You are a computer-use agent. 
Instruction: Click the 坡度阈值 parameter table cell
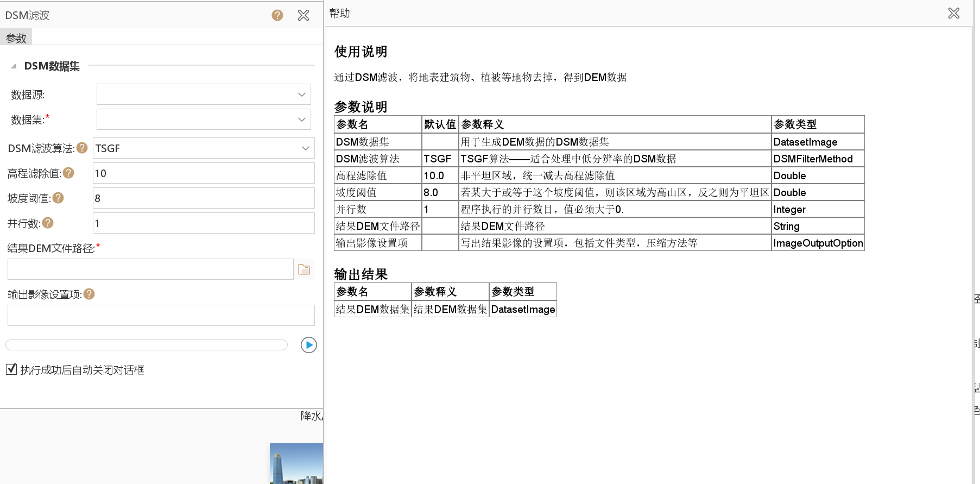[378, 192]
